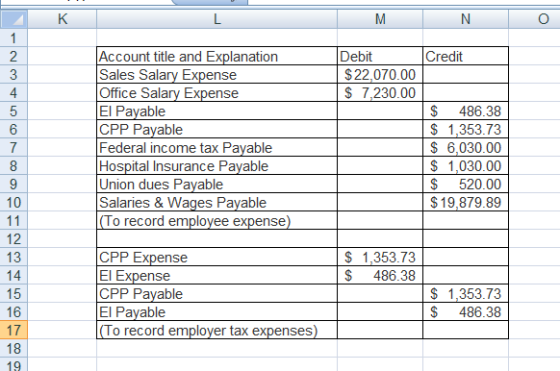Click the $520.00 credit cell

[465, 184]
